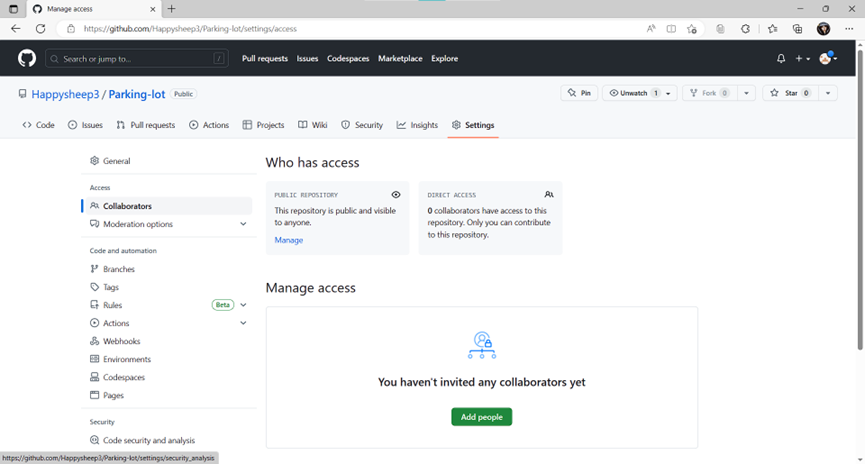Expand the Fork dropdown arrow
The image size is (865, 464).
(x=746, y=93)
